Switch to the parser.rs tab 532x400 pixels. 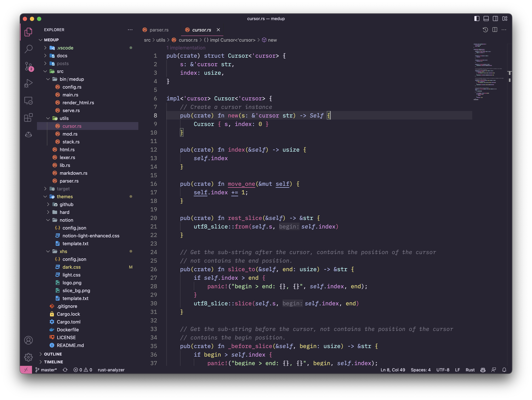pyautogui.click(x=159, y=30)
